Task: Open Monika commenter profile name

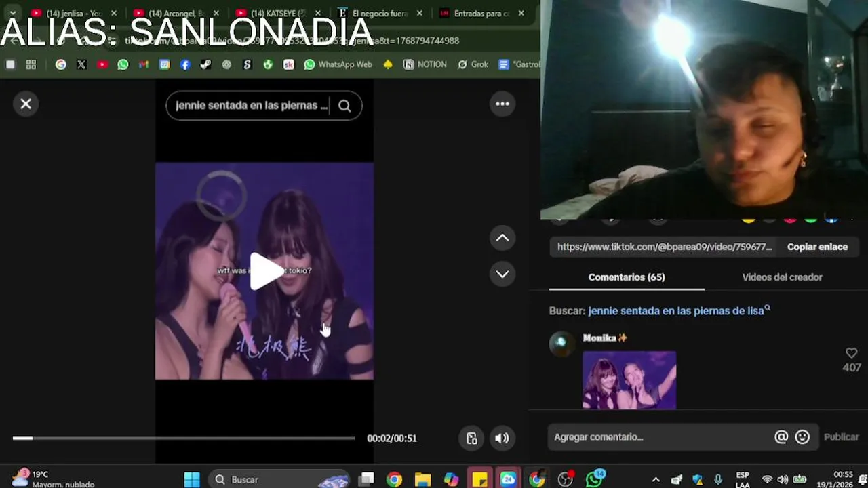Action: pos(605,338)
